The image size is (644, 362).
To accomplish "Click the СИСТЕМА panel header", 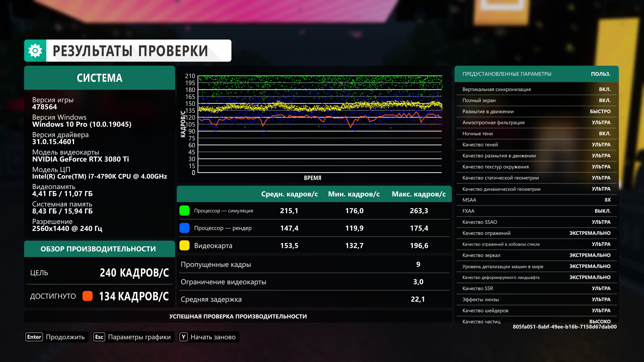I will point(99,78).
